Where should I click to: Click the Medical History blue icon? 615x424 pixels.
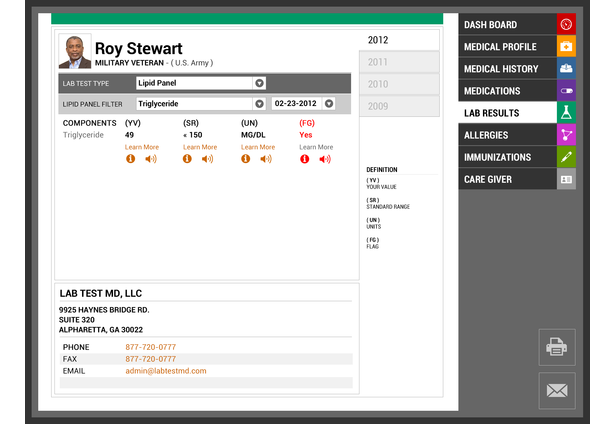[566, 68]
